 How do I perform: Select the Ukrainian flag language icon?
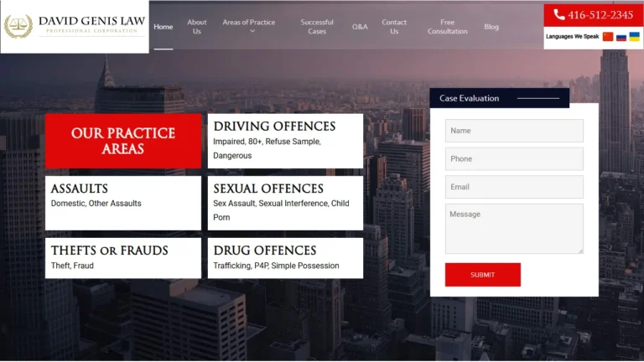pyautogui.click(x=634, y=37)
